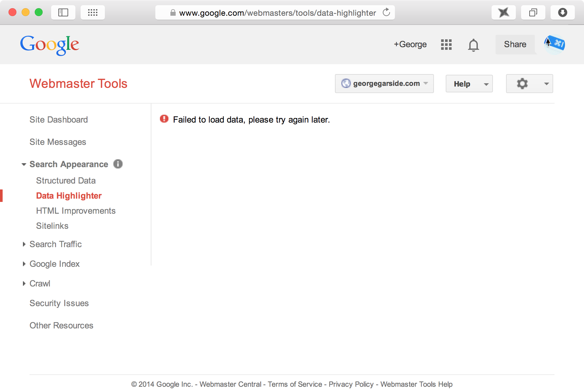Open Site Messages
The height and width of the screenshot is (392, 584).
pos(58,142)
